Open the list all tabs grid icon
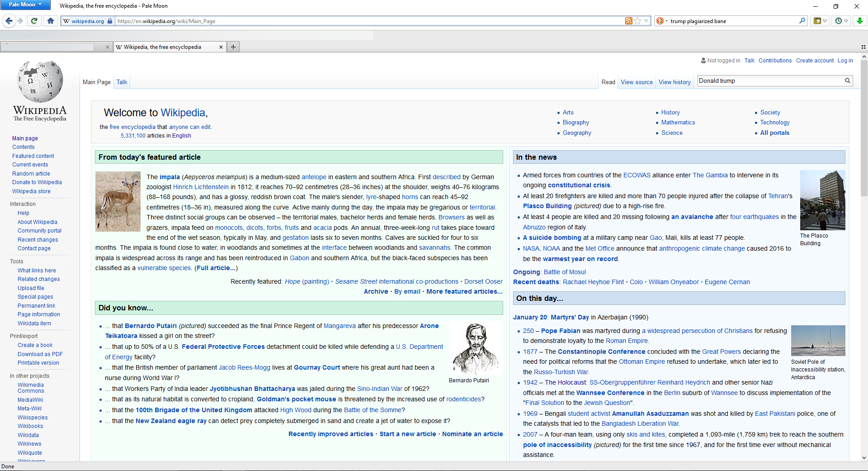Image resolution: width=868 pixels, height=471 pixels. pos(863,47)
